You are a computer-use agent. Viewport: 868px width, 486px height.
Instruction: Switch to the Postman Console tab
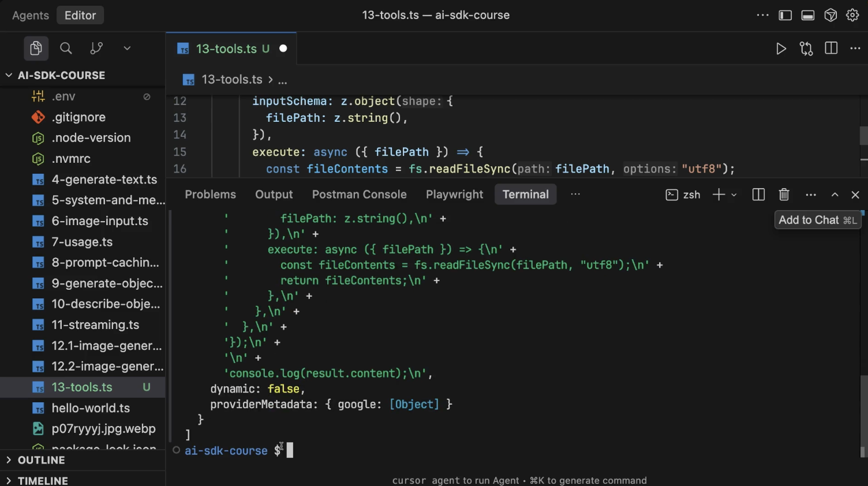coord(360,195)
